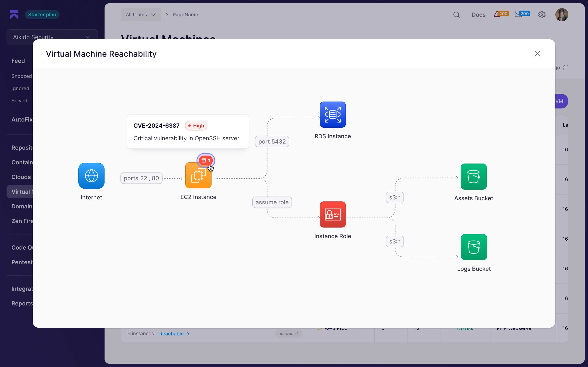Expand the All teams dropdown

141,14
